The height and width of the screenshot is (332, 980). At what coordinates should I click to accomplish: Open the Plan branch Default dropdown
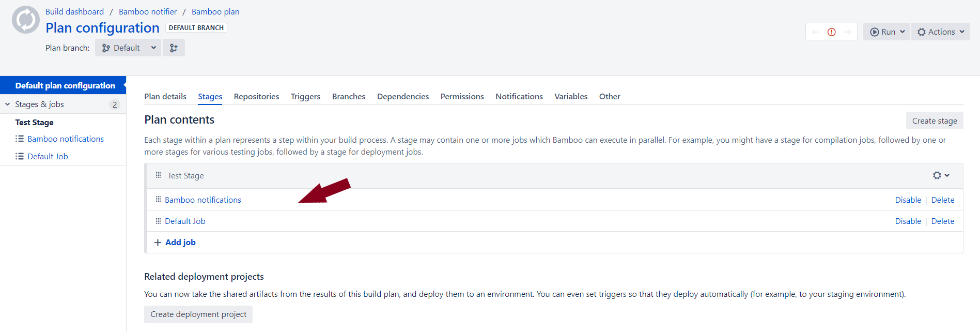(x=128, y=48)
